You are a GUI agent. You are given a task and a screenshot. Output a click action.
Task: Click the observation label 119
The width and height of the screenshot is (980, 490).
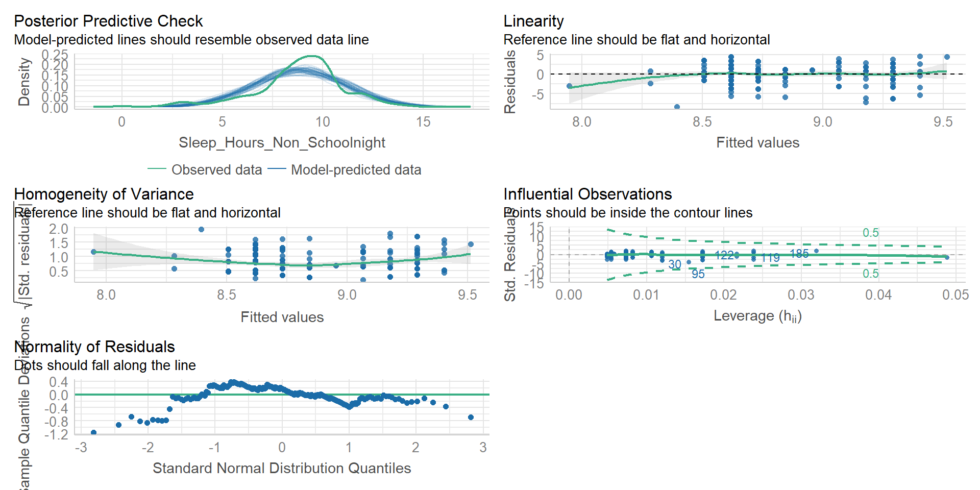(x=770, y=258)
